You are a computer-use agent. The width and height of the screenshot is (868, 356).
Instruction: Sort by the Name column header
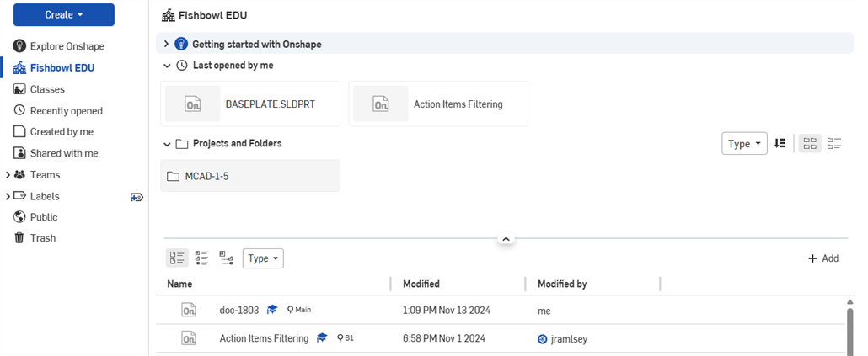click(179, 284)
